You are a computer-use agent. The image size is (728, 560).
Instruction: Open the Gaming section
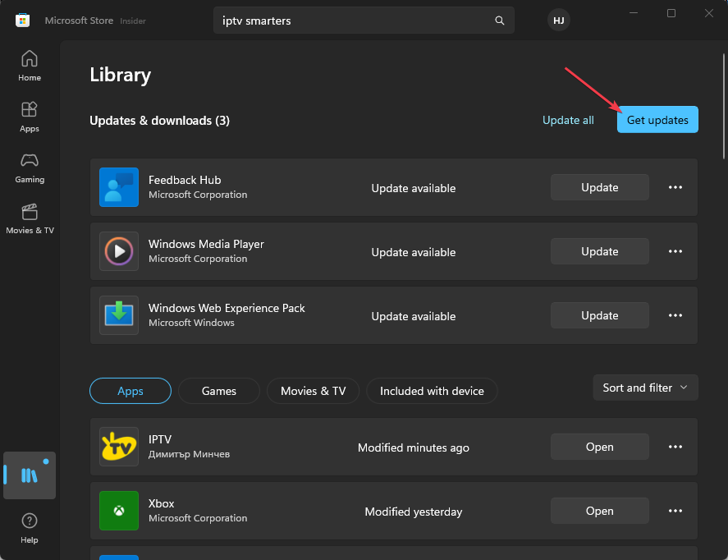(30, 168)
